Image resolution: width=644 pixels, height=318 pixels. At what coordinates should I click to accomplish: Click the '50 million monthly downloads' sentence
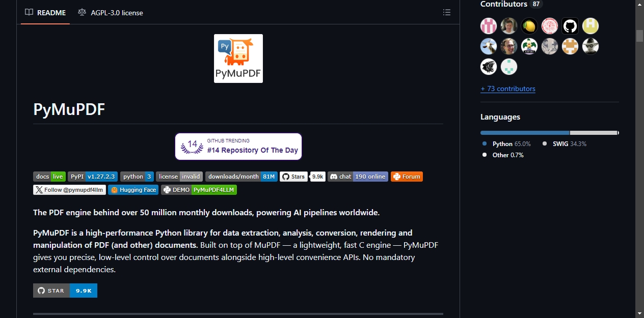(206, 213)
